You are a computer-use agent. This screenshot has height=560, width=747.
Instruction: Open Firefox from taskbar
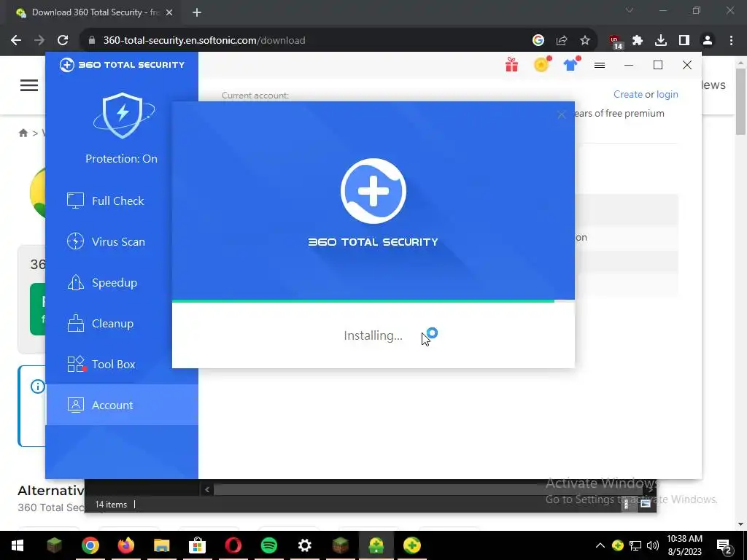click(x=125, y=545)
